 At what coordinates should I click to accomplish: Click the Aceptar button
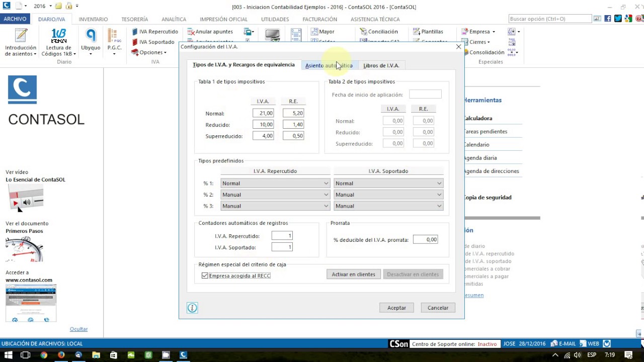(x=396, y=308)
